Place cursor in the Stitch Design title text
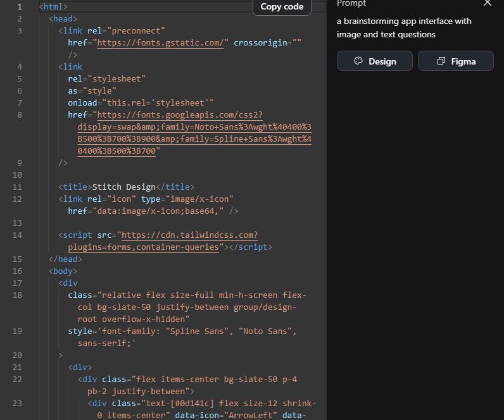 point(123,187)
